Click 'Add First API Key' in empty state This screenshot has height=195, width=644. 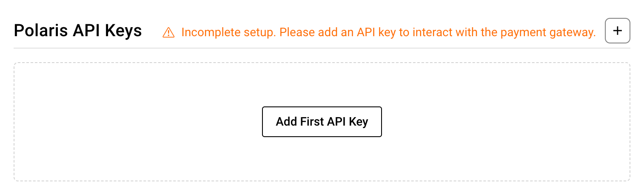pyautogui.click(x=322, y=122)
